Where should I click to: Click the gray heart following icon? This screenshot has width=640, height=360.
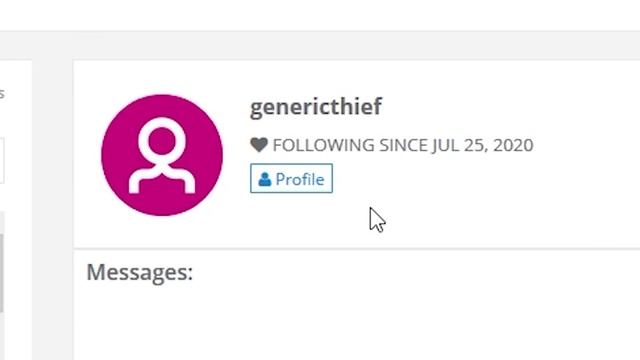pos(259,145)
